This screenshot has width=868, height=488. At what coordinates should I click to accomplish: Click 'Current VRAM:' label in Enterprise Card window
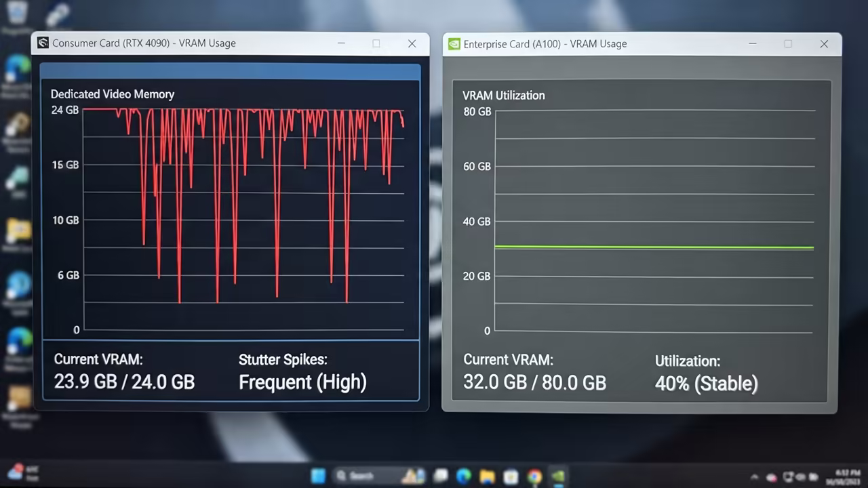[x=509, y=360]
